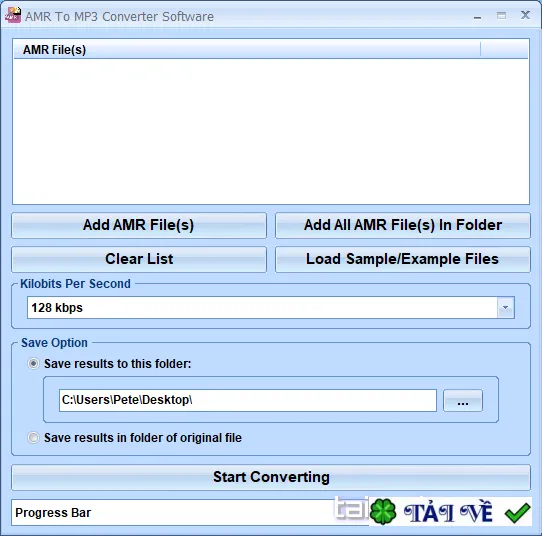This screenshot has height=536, width=542.
Task: Minimize the AMR To MP3 Converter window
Action: (x=477, y=16)
